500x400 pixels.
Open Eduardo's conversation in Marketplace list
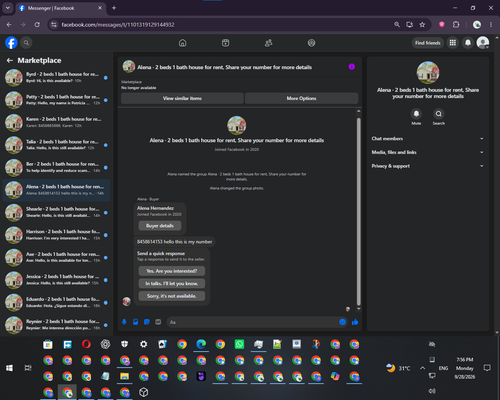pos(56,302)
